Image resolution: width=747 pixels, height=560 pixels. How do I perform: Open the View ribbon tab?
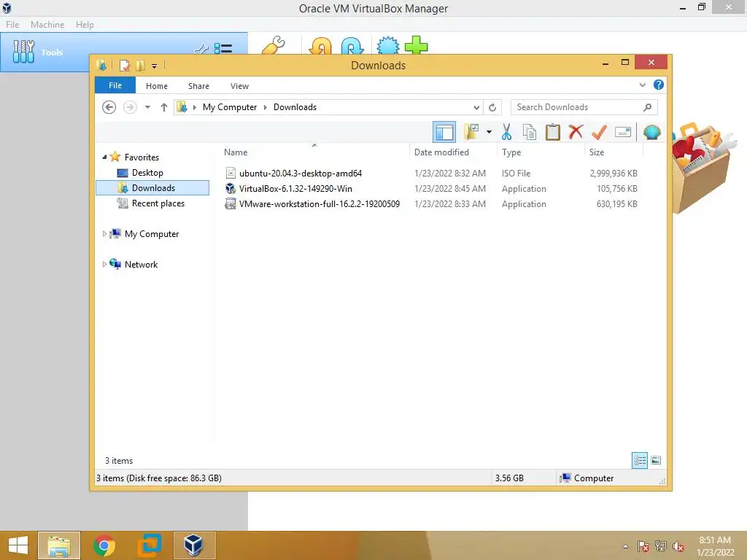tap(239, 86)
